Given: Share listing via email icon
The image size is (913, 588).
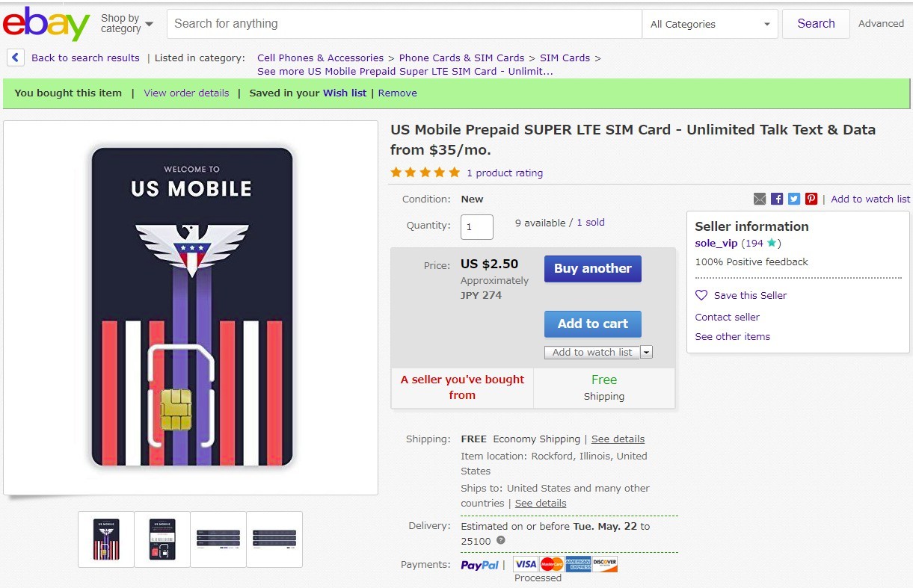Looking at the screenshot, I should pyautogui.click(x=760, y=199).
